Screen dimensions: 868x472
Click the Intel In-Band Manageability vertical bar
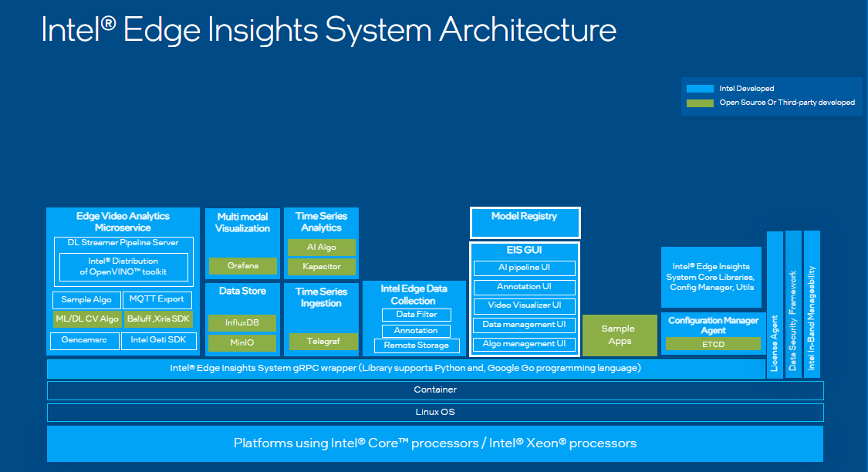[812, 305]
